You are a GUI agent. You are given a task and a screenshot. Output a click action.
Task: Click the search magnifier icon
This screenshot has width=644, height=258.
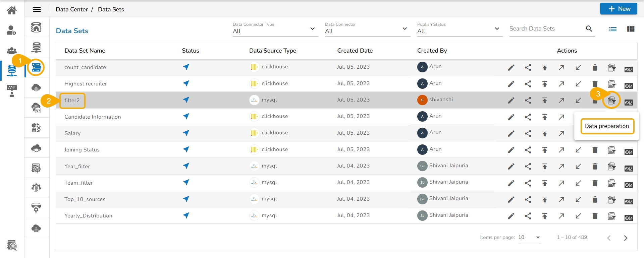coord(589,29)
